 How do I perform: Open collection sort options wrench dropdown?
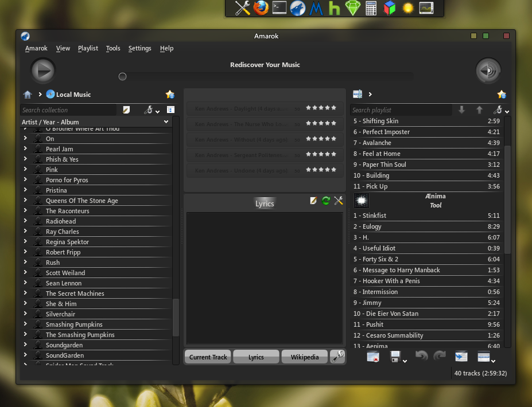coord(152,110)
